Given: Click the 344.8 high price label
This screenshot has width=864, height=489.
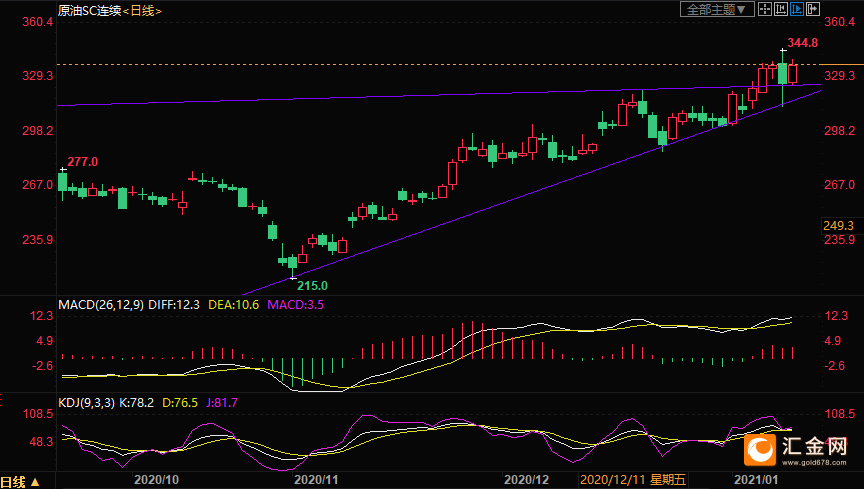Looking at the screenshot, I should 802,42.
